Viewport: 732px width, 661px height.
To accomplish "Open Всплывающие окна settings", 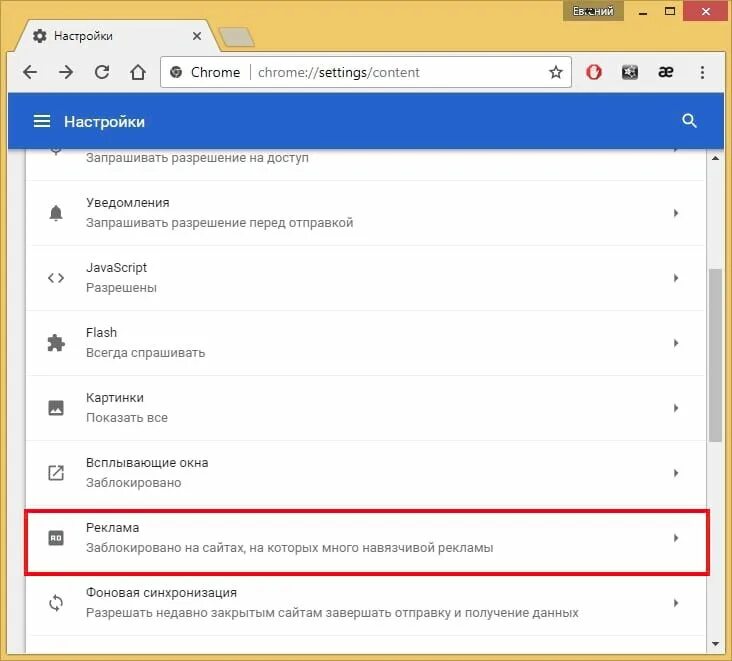I will pyautogui.click(x=365, y=473).
